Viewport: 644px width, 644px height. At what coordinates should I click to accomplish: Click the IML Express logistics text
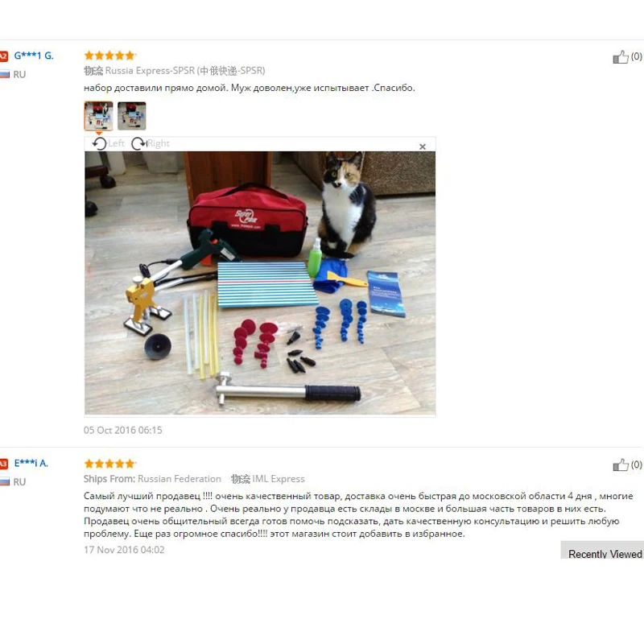(278, 479)
